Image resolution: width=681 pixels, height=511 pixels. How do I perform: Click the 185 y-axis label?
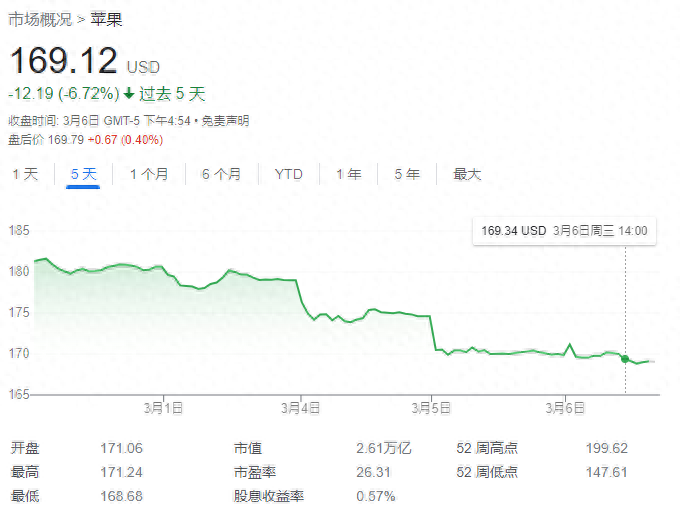click(19, 230)
